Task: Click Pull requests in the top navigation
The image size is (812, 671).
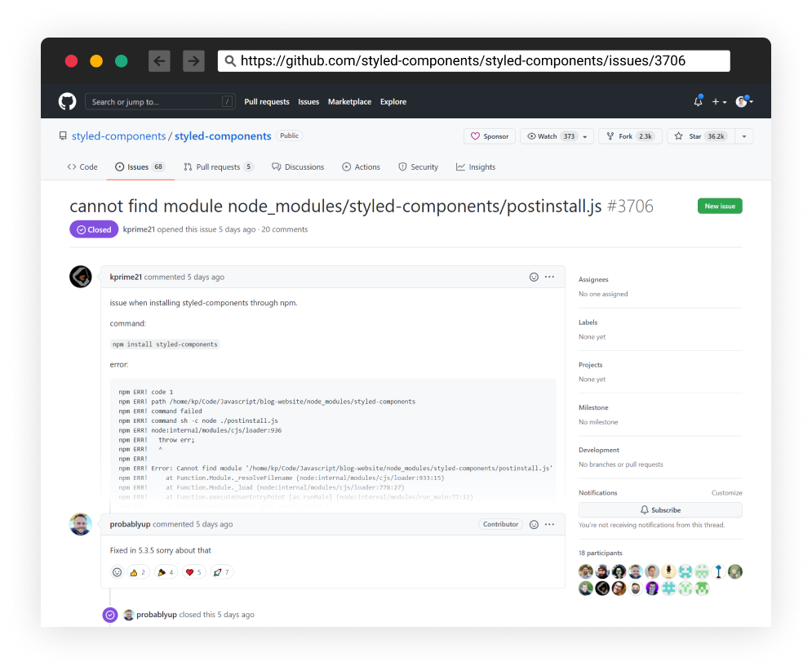Action: (267, 102)
